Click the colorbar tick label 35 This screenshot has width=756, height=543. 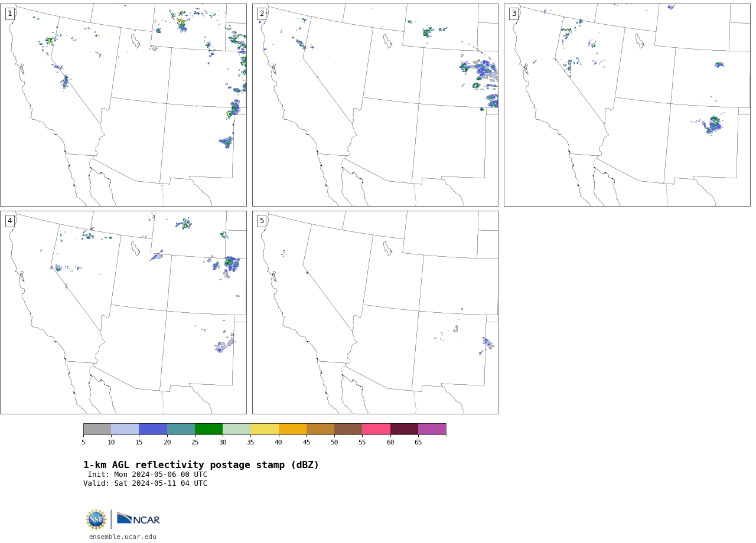(x=250, y=442)
